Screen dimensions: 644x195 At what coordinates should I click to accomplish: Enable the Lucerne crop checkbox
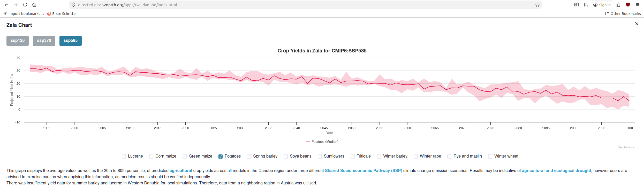tap(124, 157)
